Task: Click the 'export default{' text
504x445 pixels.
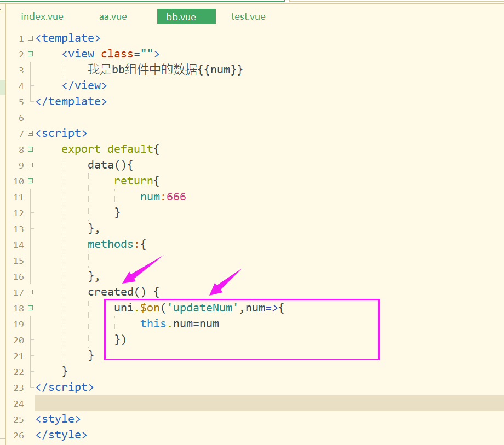Action: pyautogui.click(x=110, y=149)
